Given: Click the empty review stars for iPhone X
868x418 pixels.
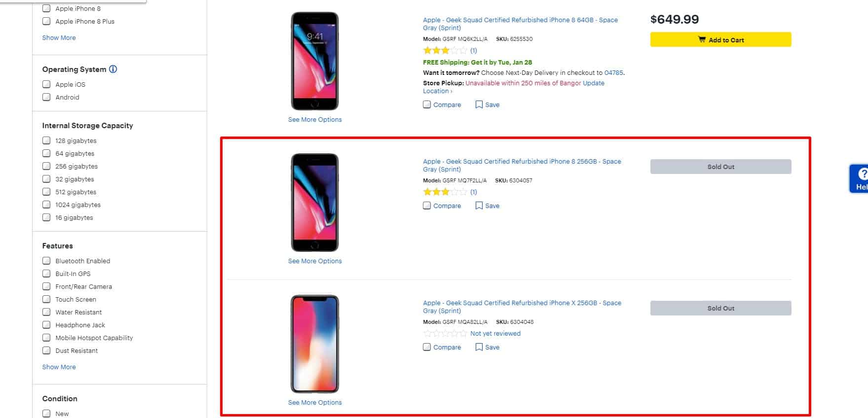Looking at the screenshot, I should pos(445,334).
